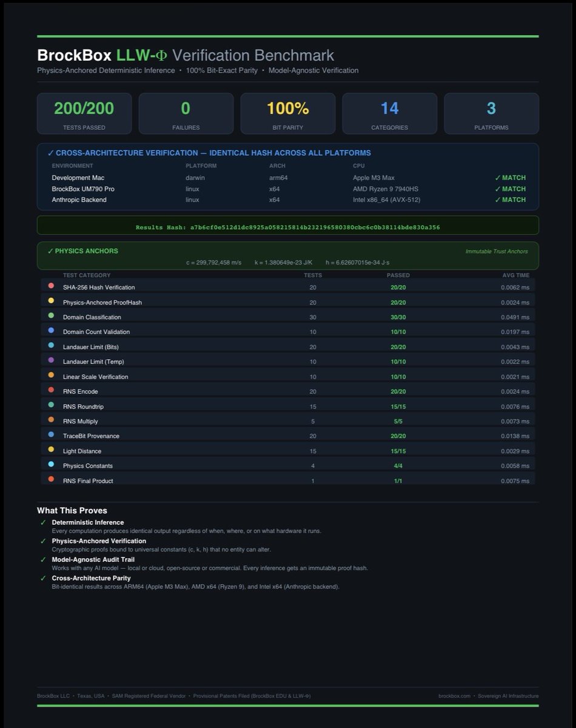Click the 1/1 passed value for RNS Final Product
The height and width of the screenshot is (728, 576).
tap(398, 480)
